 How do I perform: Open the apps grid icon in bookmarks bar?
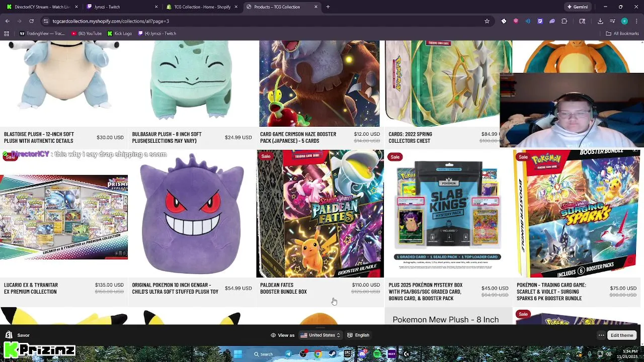click(7, 34)
